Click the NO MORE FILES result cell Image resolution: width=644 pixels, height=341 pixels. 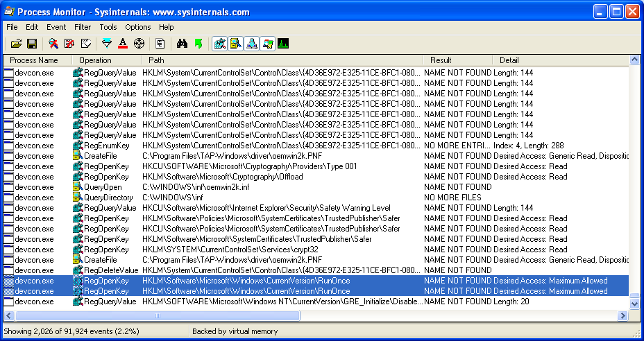(452, 198)
